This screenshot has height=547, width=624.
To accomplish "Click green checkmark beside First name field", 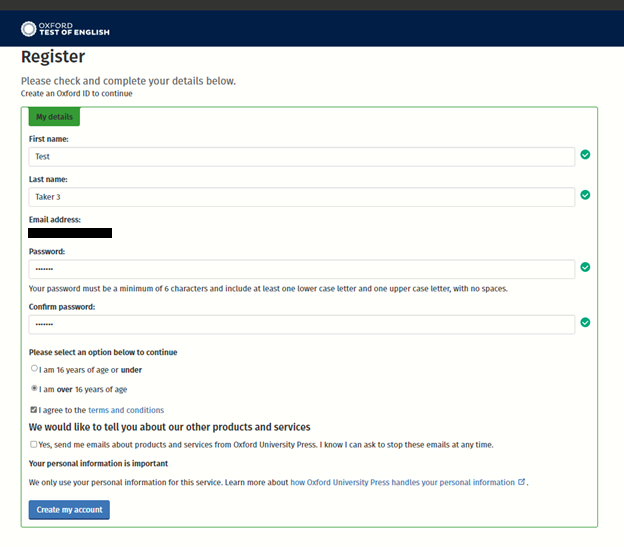I will tap(585, 155).
